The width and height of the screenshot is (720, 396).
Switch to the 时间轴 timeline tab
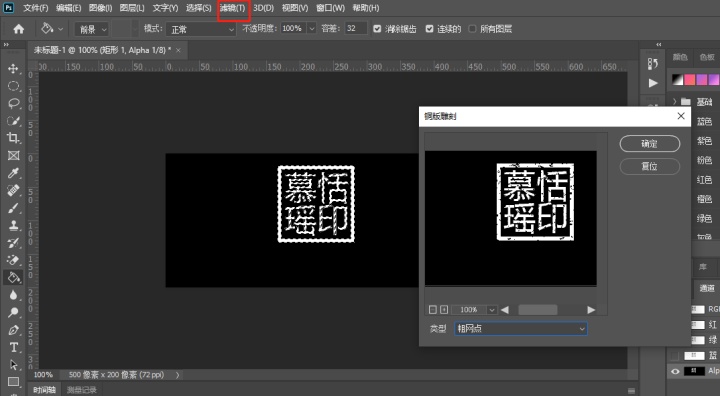(x=44, y=390)
